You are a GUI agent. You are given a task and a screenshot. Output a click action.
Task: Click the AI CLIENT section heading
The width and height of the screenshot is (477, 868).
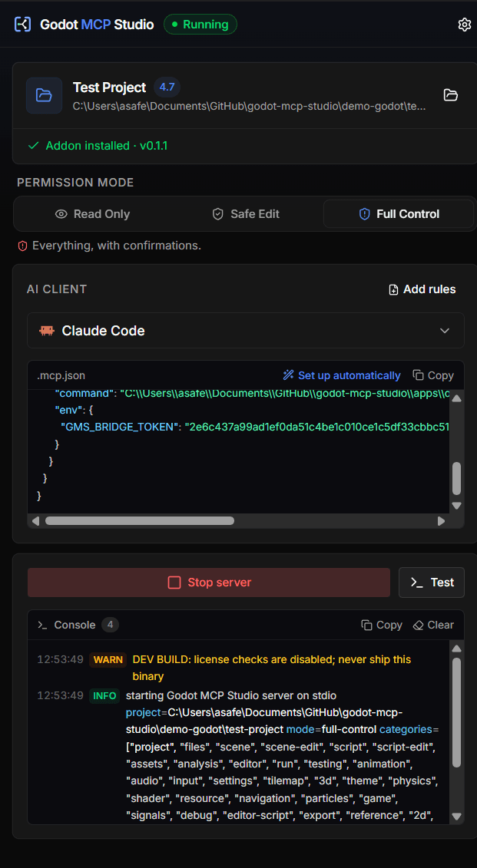point(57,289)
